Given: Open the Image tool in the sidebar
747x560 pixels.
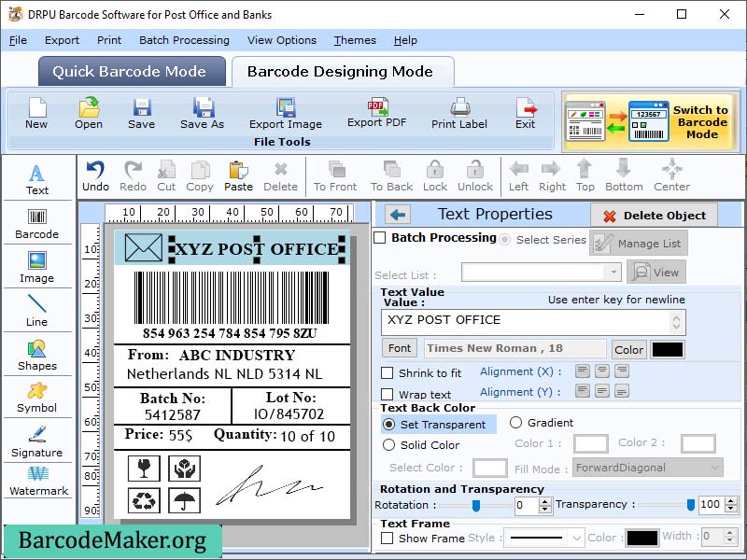Looking at the screenshot, I should pos(36,267).
